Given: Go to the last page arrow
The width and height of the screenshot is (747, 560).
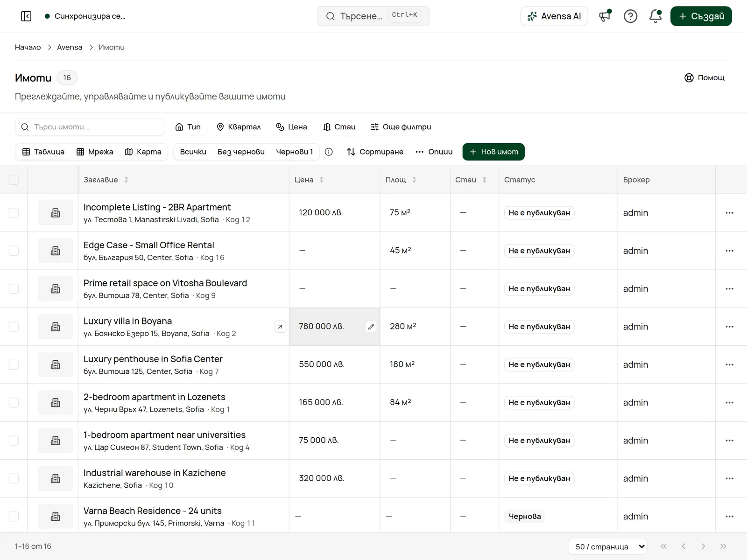Looking at the screenshot, I should coord(723,546).
